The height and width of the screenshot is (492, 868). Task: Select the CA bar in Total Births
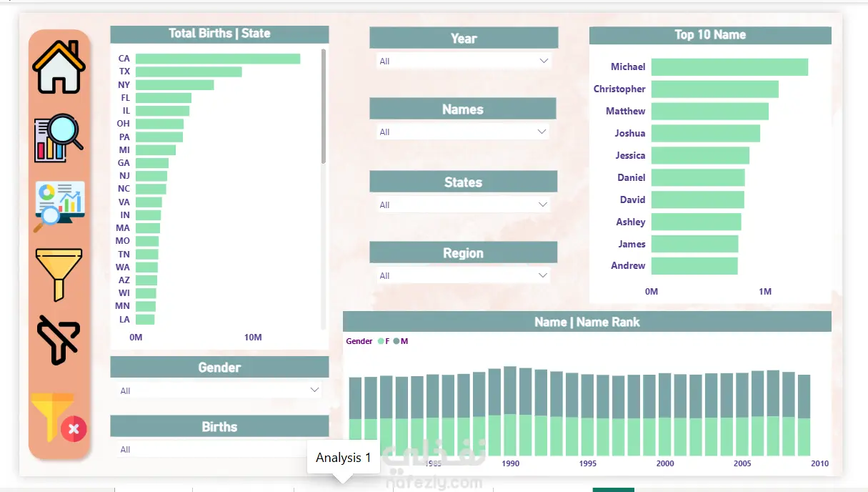[218, 59]
